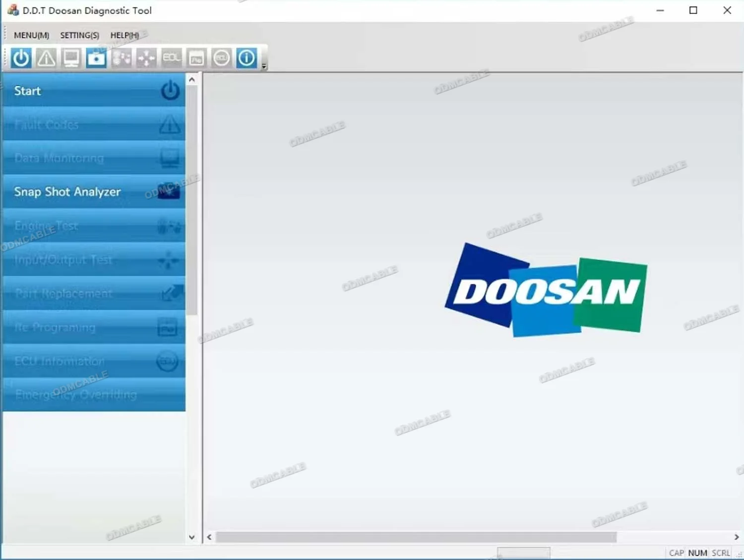Click the horizontal scrollbar right arrow
744x560 pixels.
coord(737,537)
